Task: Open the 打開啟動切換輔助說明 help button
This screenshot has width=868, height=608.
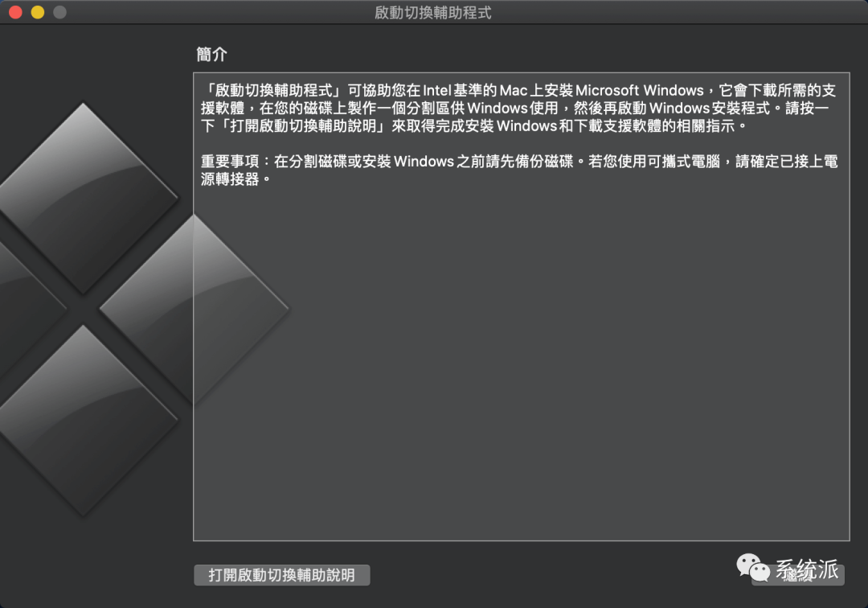Action: (x=282, y=575)
